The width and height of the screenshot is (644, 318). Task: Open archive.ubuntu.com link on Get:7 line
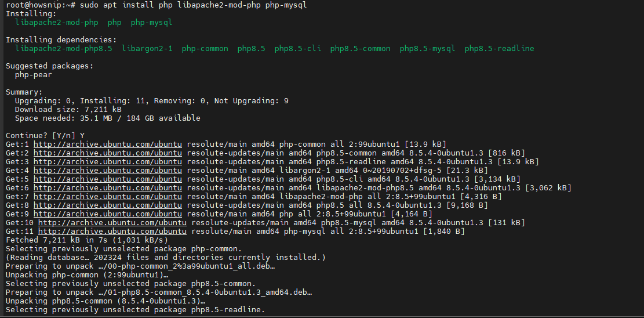click(108, 197)
